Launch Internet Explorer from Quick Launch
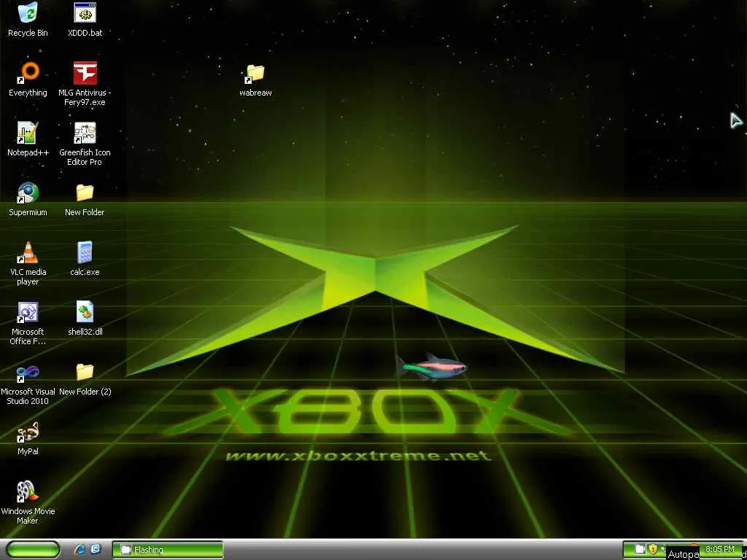The image size is (747, 560). tap(80, 550)
